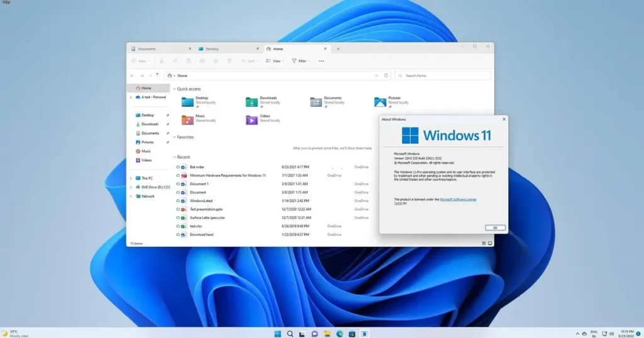644x338 pixels.
Task: Collapse the Recent section
Action: coord(175,157)
